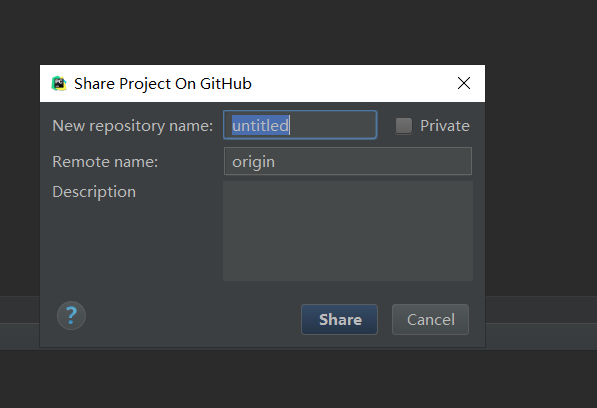Click the 'New repository name:' label

pos(132,126)
